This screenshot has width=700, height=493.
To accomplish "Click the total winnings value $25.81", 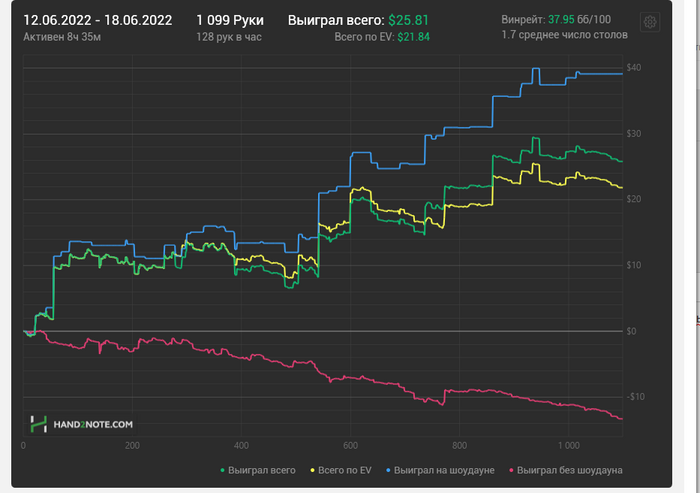I will coord(408,21).
